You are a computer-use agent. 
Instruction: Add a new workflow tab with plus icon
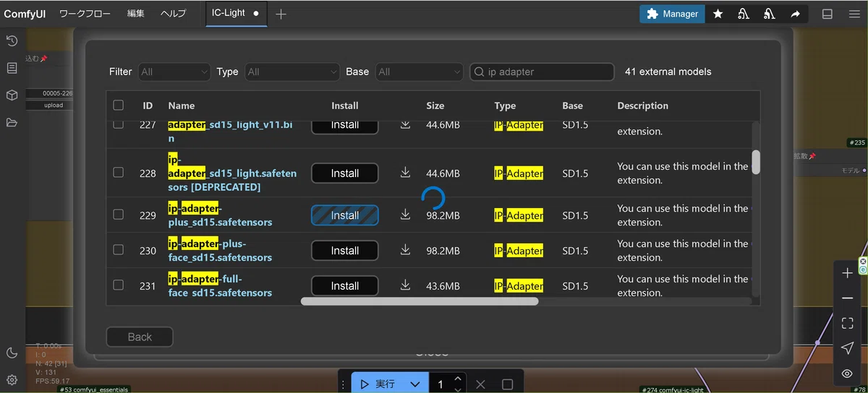pyautogui.click(x=281, y=14)
